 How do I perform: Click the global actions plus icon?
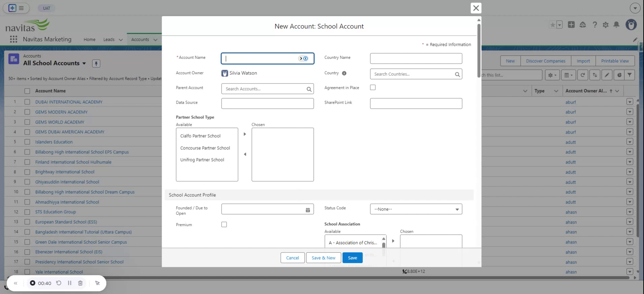pos(571,25)
